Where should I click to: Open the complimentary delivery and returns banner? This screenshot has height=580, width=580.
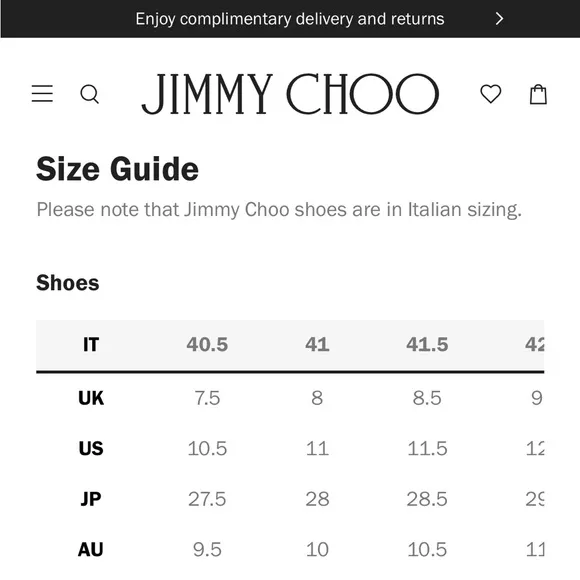[x=290, y=18]
